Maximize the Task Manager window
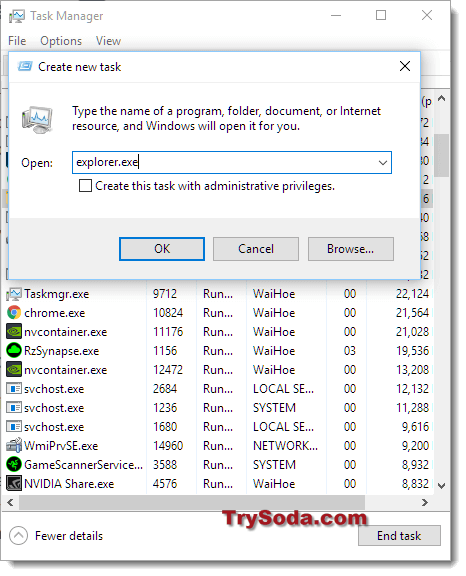 pyautogui.click(x=381, y=15)
